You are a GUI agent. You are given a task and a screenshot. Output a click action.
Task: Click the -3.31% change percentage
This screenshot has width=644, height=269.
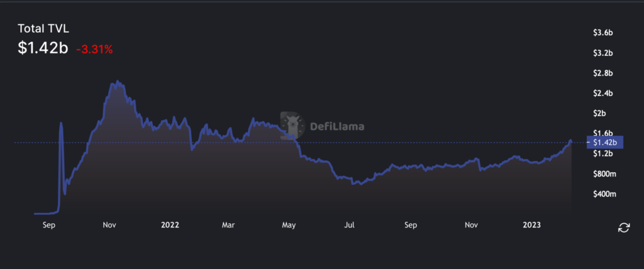94,50
